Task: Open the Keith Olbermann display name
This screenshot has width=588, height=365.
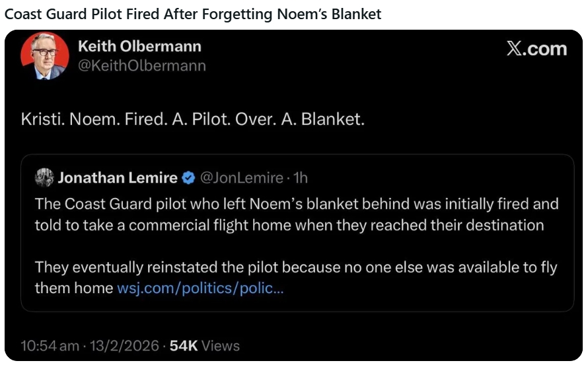Action: [139, 46]
